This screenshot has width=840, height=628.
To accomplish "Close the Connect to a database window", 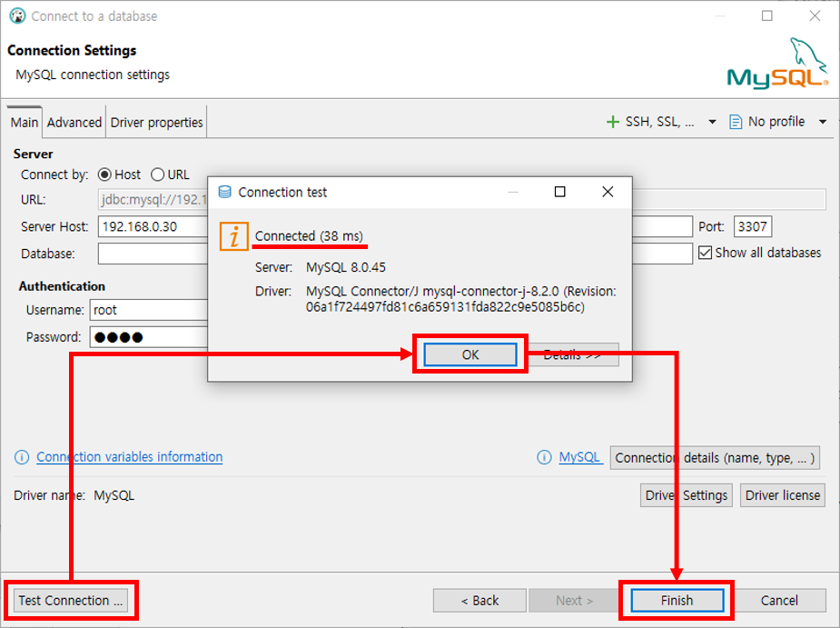I will [x=815, y=16].
